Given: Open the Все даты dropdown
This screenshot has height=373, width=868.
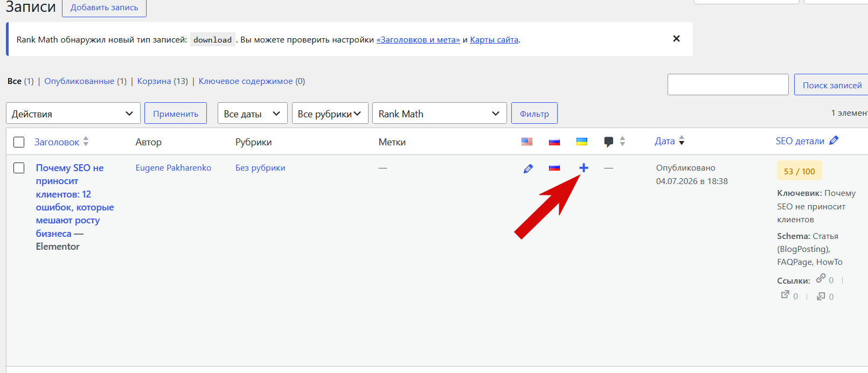Looking at the screenshot, I should 253,114.
